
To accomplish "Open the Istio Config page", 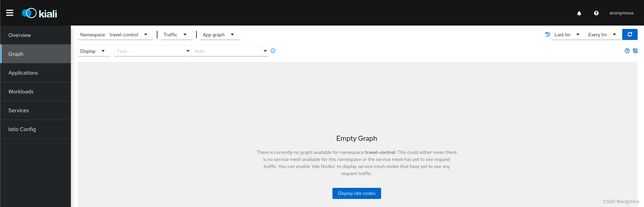I will point(36,129).
